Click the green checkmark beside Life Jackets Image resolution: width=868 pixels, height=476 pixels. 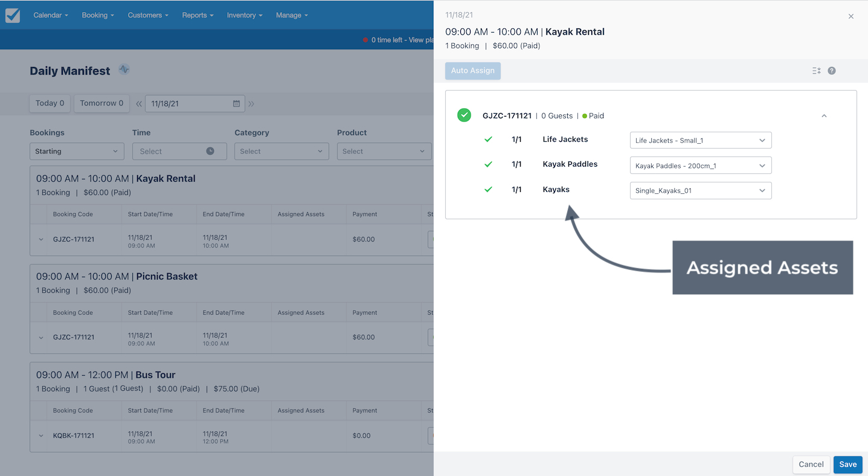488,140
